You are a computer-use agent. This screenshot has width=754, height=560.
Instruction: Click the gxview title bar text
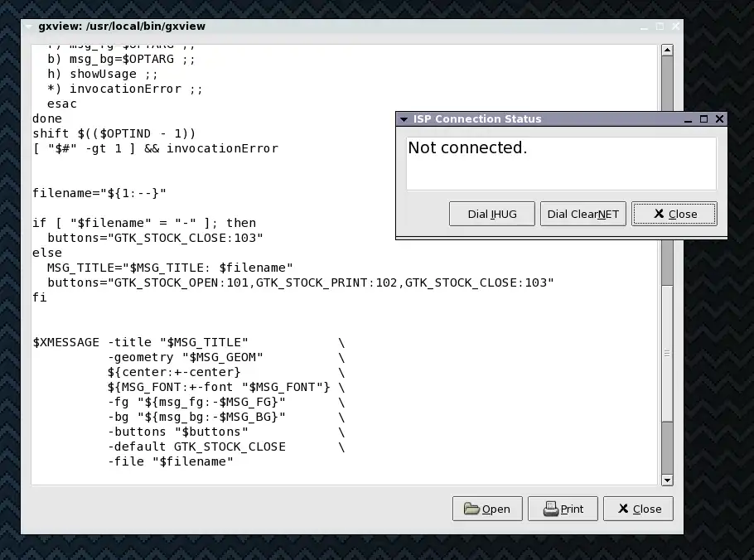pos(122,27)
